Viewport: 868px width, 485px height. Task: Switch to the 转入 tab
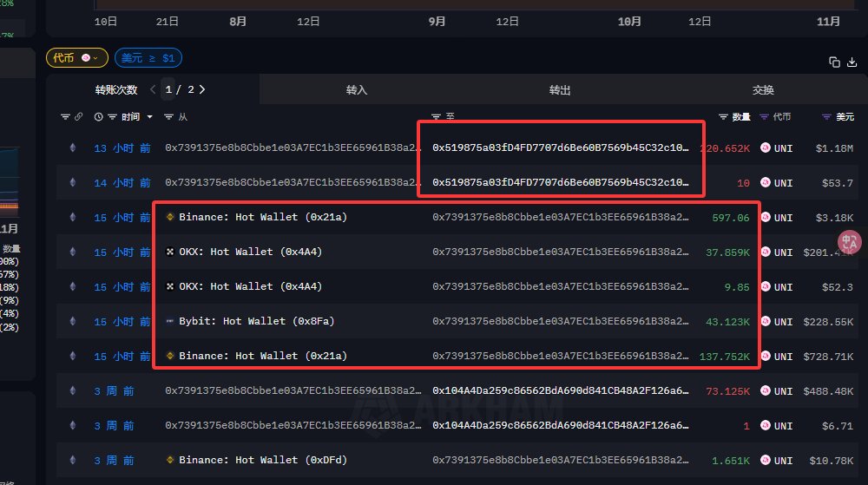click(357, 90)
